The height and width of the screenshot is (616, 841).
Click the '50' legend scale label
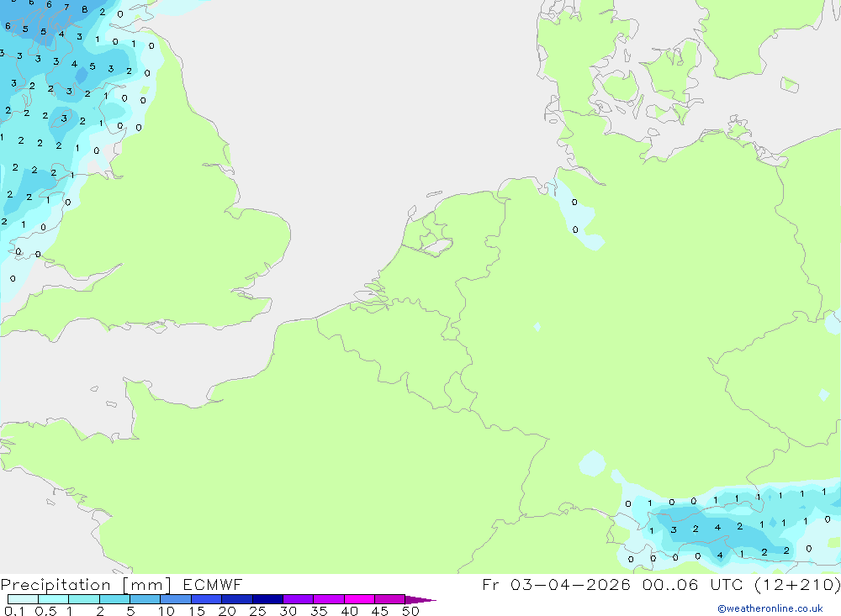click(x=410, y=611)
